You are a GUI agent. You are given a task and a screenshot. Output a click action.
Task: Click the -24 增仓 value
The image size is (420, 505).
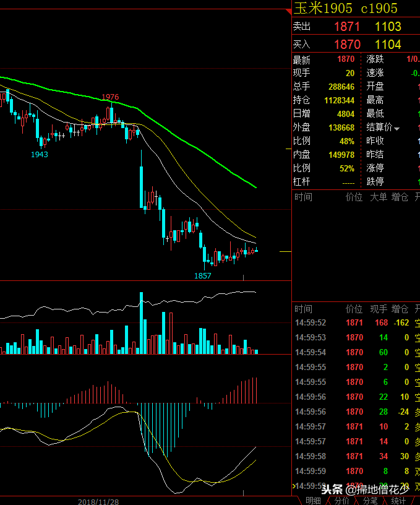(x=403, y=412)
